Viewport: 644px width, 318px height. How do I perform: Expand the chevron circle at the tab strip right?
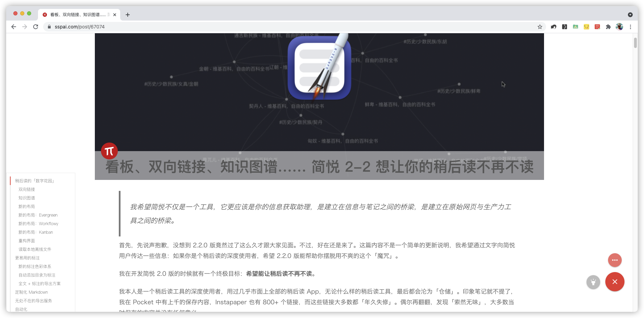pos(630,14)
